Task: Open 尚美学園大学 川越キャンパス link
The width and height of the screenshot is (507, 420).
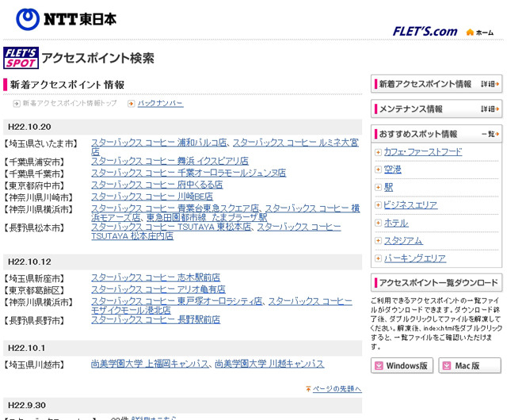Action: click(x=269, y=364)
